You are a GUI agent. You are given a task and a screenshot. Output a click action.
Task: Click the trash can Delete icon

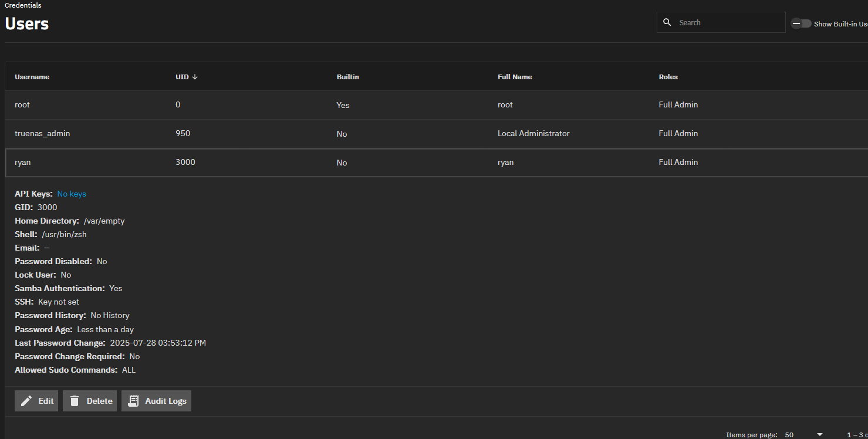(x=75, y=401)
